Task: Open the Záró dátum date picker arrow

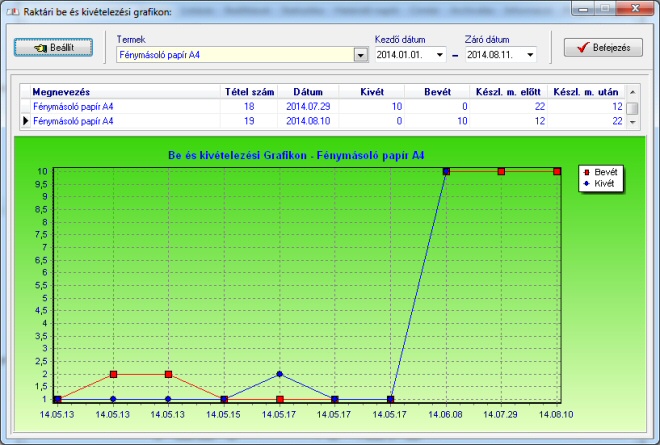Action: (530, 55)
